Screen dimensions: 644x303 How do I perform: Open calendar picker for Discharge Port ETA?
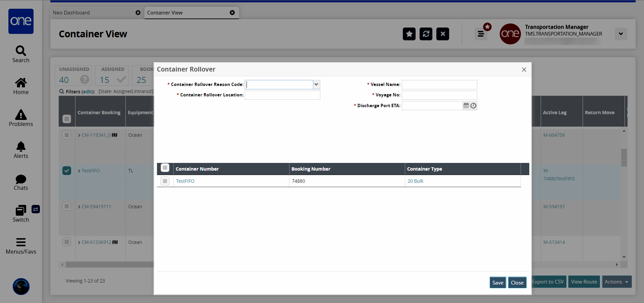pyautogui.click(x=466, y=106)
